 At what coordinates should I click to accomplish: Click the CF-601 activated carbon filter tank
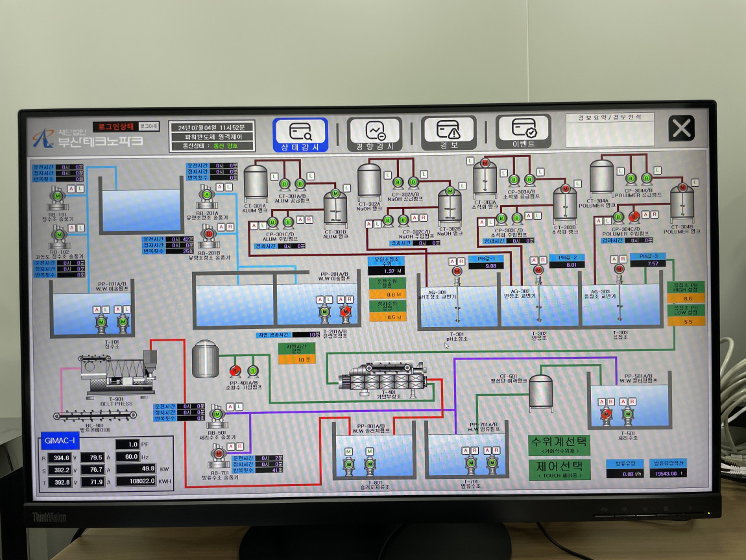(x=541, y=393)
